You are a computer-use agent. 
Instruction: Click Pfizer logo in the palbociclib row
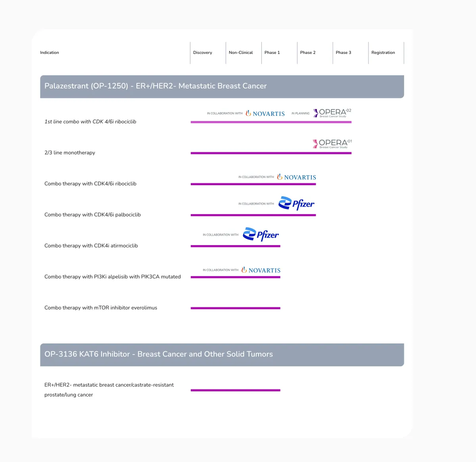coord(296,203)
